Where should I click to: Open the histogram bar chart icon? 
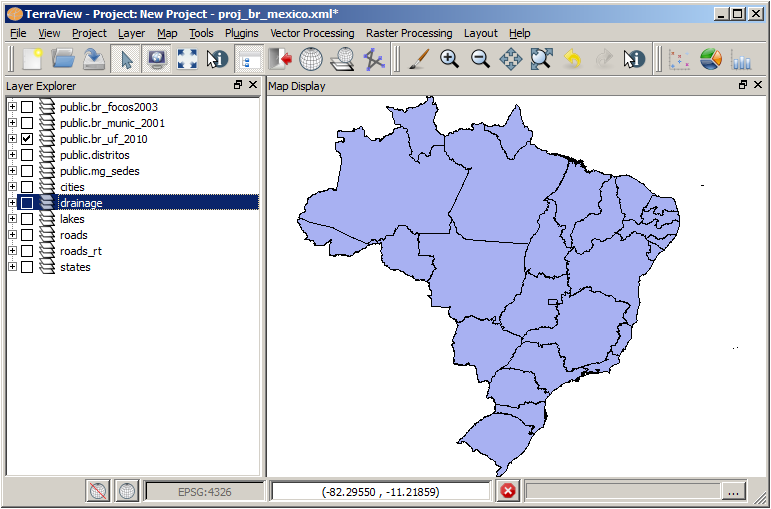(x=741, y=59)
